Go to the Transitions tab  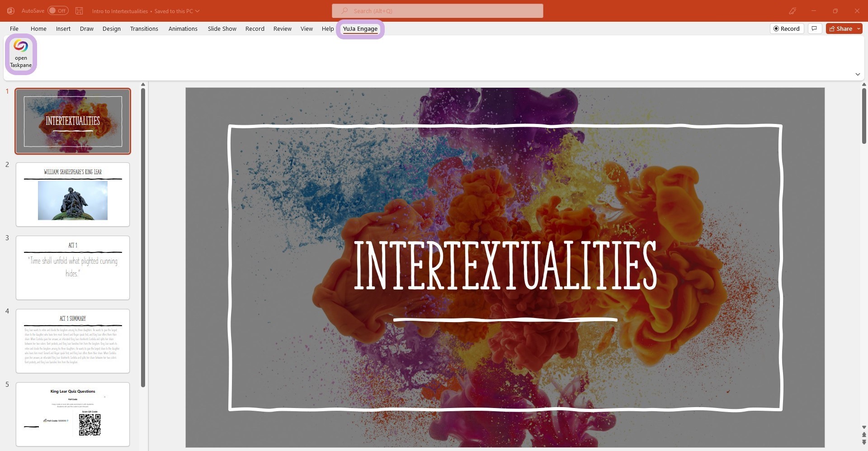pos(144,28)
